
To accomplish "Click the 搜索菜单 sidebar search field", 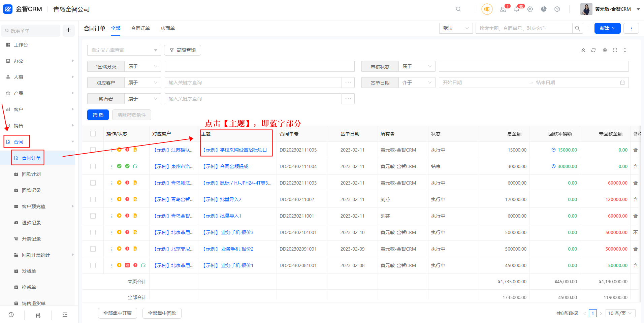I will (31, 30).
